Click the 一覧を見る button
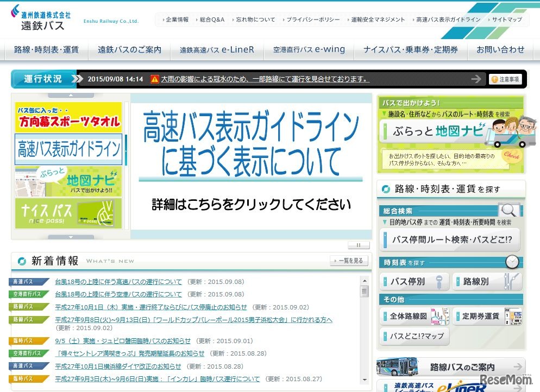Screen dimensions: 540x392 349,261
